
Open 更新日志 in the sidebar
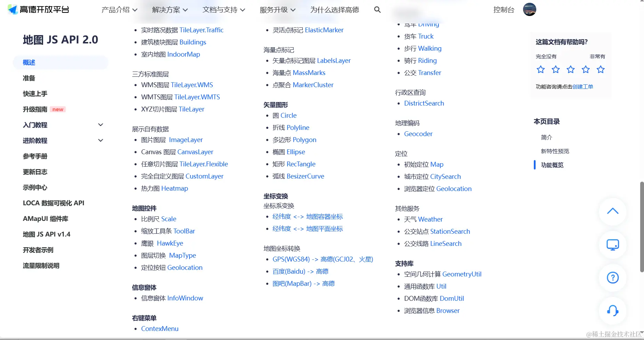(35, 172)
